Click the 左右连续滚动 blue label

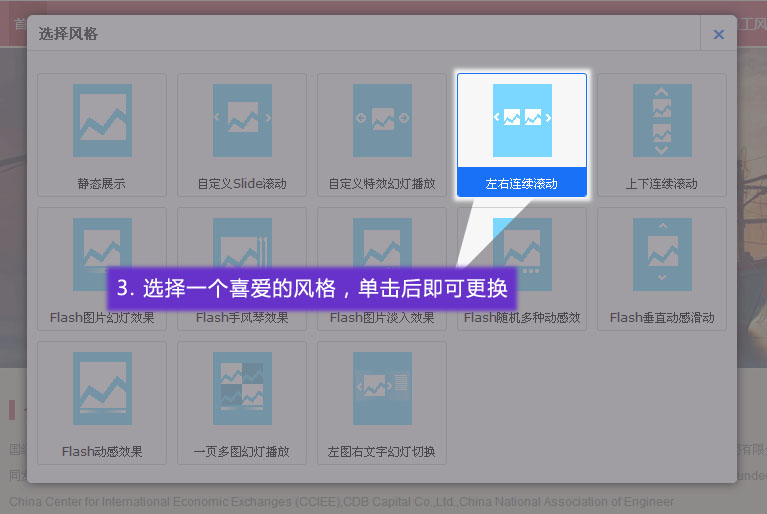[522, 184]
